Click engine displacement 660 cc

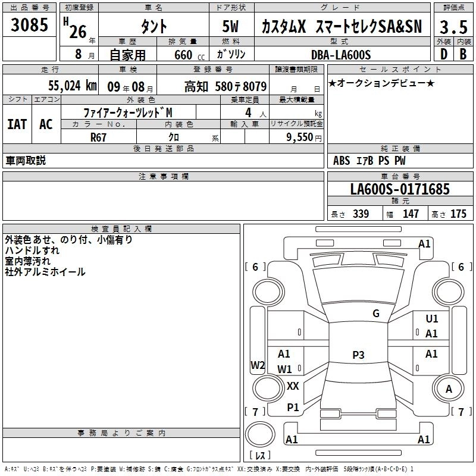189,55
